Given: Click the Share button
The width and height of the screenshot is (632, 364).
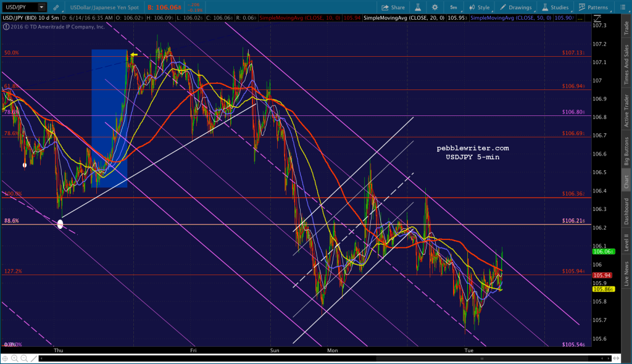Looking at the screenshot, I should (x=393, y=7).
